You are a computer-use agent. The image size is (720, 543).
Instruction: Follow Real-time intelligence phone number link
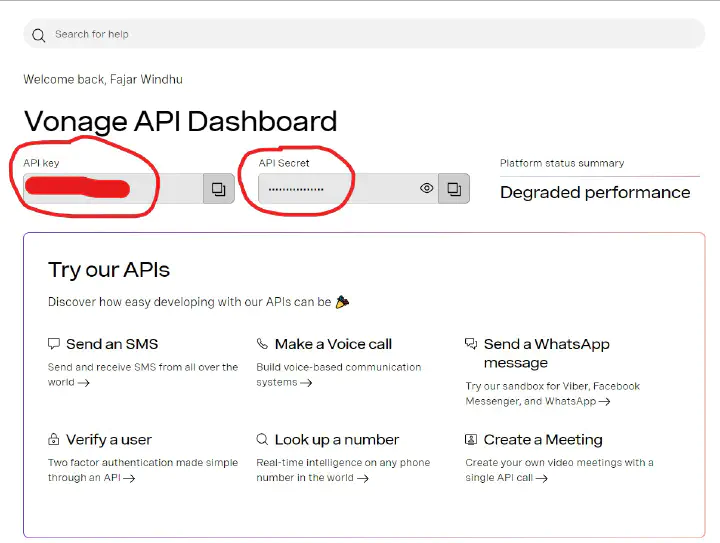(343, 470)
